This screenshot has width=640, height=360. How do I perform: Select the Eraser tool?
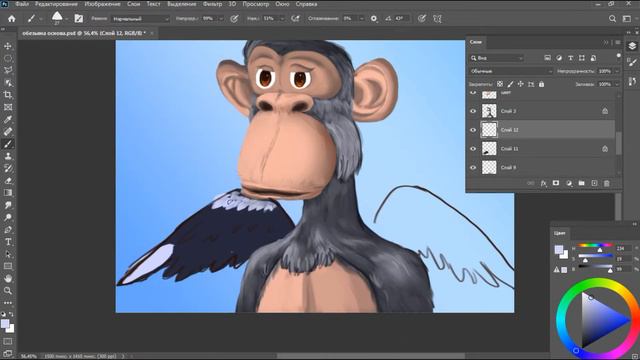point(8,181)
